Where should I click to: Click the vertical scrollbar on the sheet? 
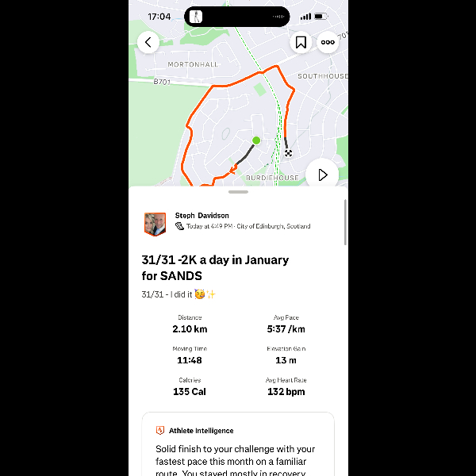tap(345, 222)
